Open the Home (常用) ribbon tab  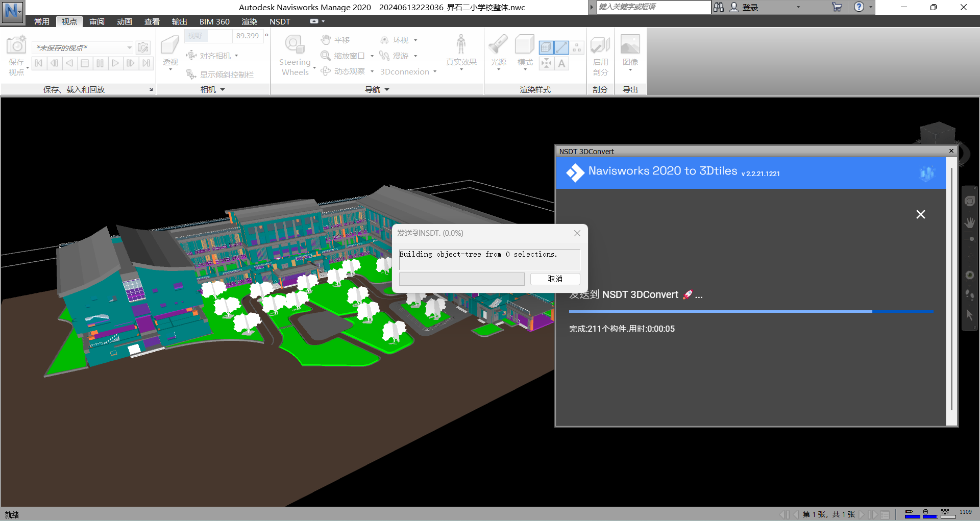click(42, 21)
